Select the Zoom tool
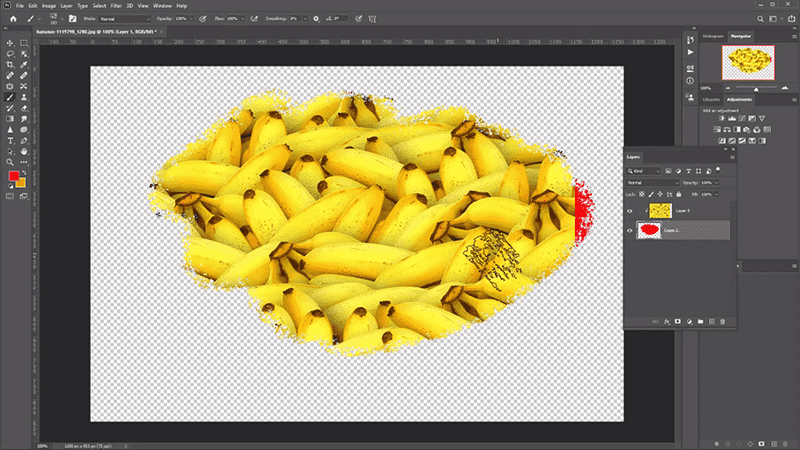 point(10,162)
